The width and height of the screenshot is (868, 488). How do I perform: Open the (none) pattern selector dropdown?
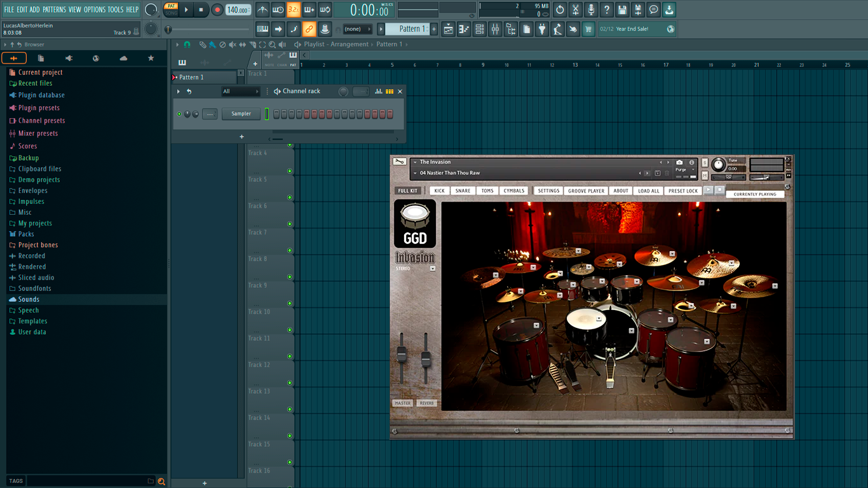click(x=358, y=29)
